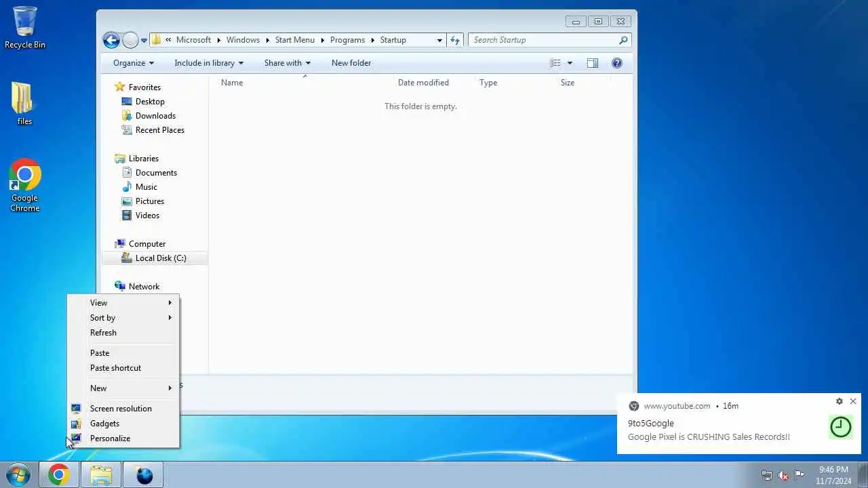The height and width of the screenshot is (488, 868).
Task: Open the 9to5Google notification
Action: point(739,424)
